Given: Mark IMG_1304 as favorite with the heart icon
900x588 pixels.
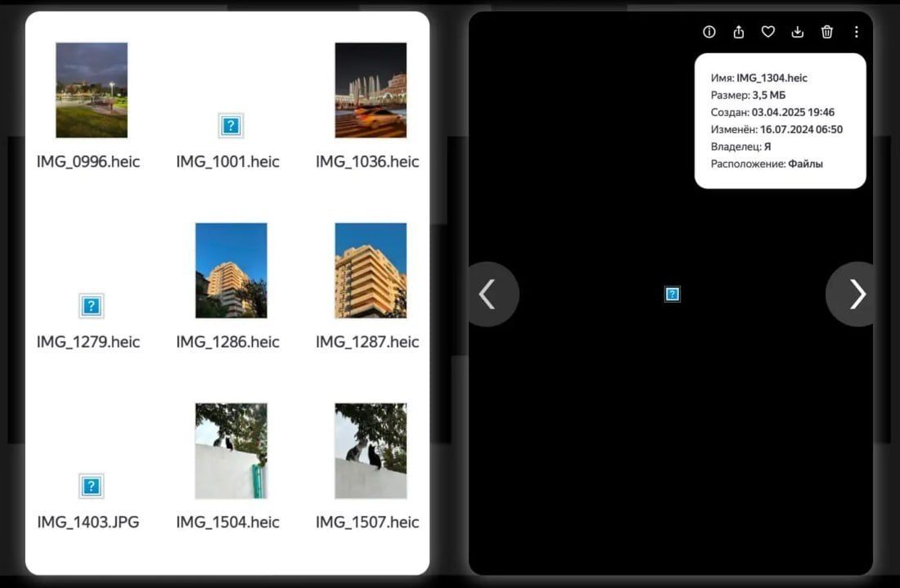Looking at the screenshot, I should tap(768, 32).
